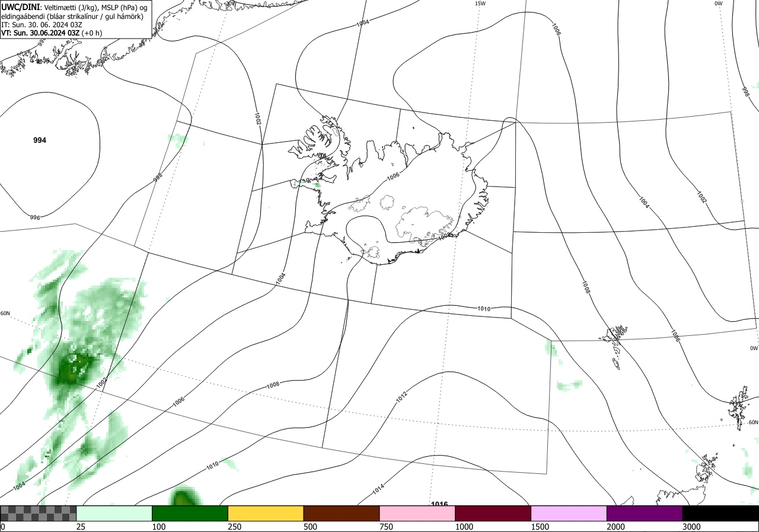Select the legend scale value "1500"
Screen dimensions: 759x532
coord(541,527)
